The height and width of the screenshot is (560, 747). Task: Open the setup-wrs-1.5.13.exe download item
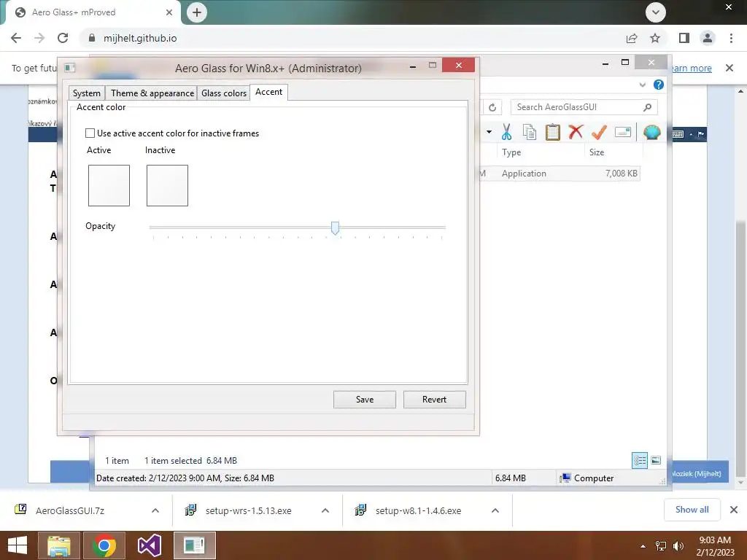(x=248, y=510)
